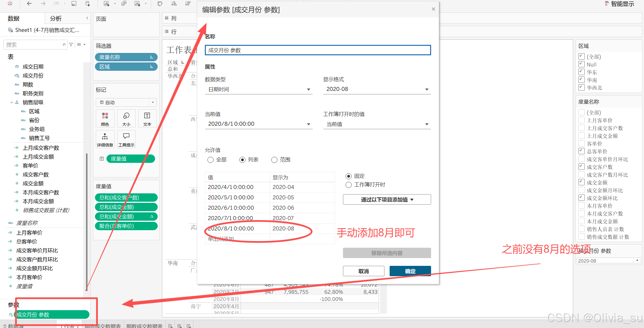Viewport: 644px width, 328px height.
Task: Open the 期数成交数据表 sheet tab
Action: (x=144, y=325)
